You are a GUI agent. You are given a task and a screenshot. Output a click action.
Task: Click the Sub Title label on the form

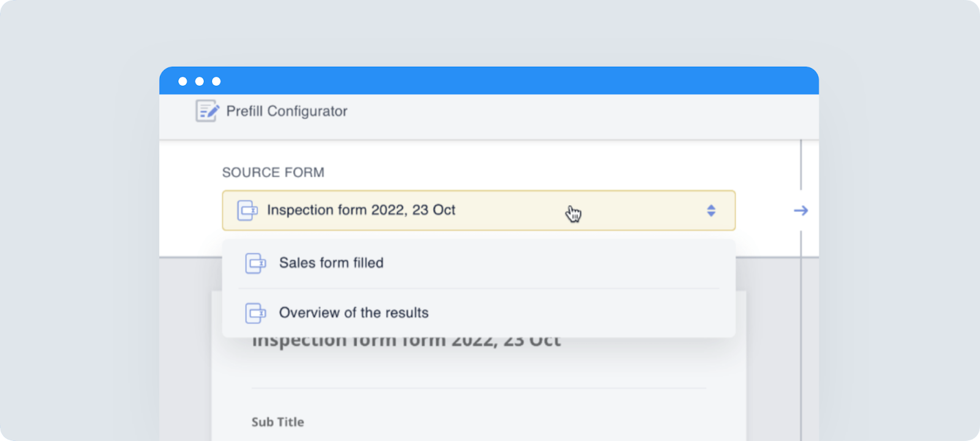click(x=277, y=421)
